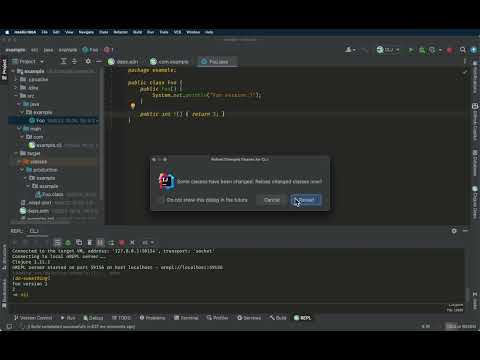Click the Foo breadcrumb in navigation bar
Screen dimensions: 480x360
tap(90, 50)
